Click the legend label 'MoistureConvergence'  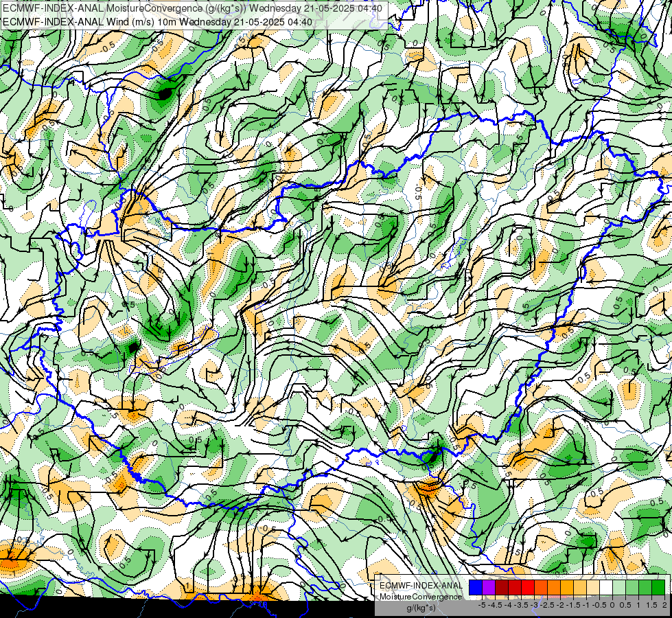click(421, 597)
